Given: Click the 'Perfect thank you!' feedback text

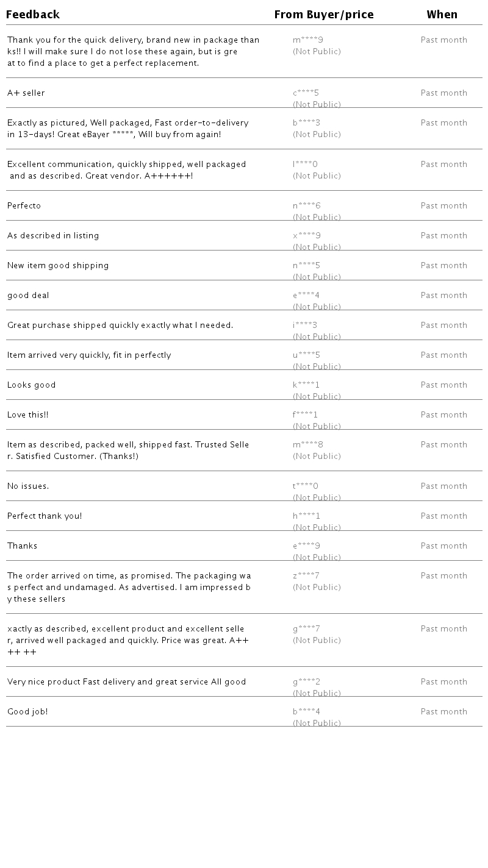Looking at the screenshot, I should pyautogui.click(x=45, y=516).
